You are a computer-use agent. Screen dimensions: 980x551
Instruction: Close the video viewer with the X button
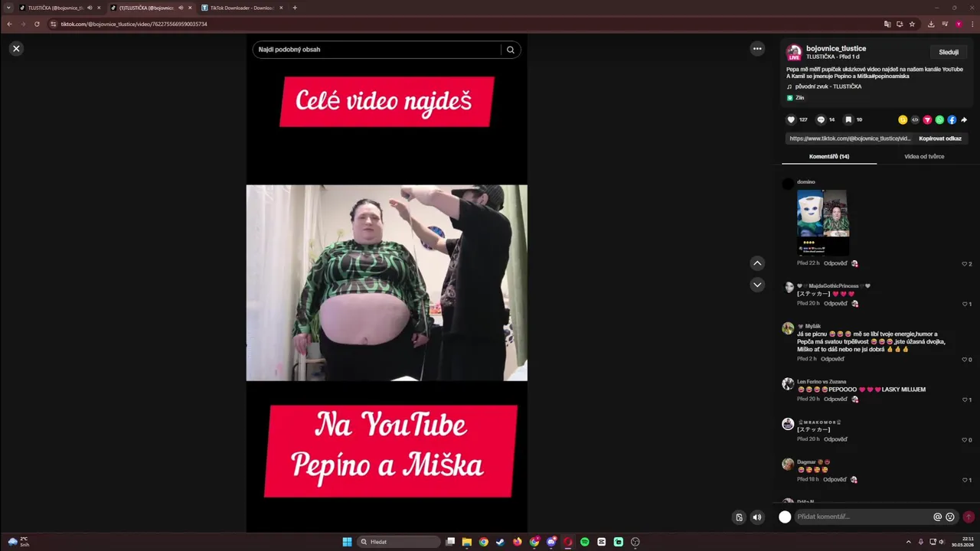[16, 48]
